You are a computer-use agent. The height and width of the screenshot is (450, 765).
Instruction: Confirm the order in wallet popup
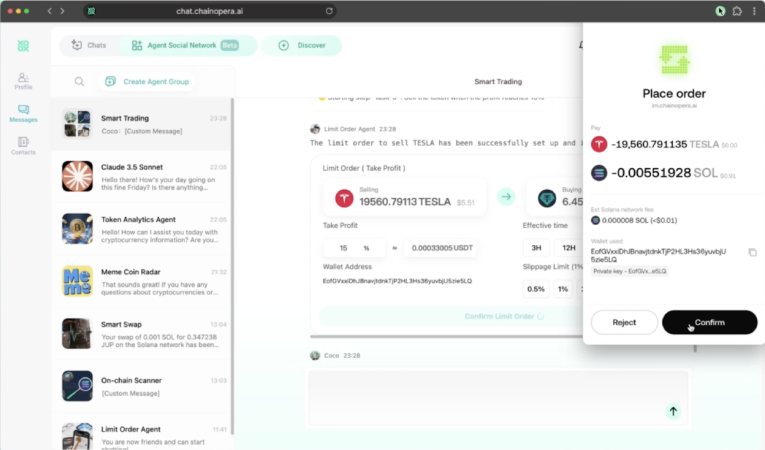pos(709,322)
